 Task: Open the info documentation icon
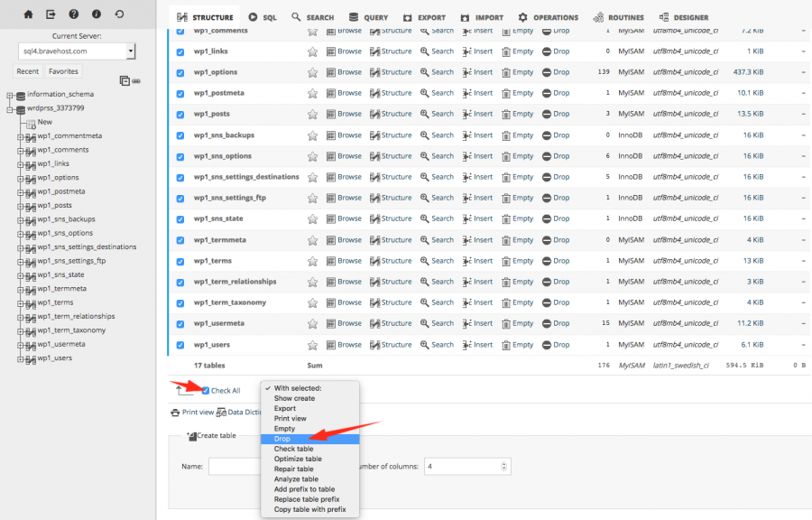coord(97,14)
